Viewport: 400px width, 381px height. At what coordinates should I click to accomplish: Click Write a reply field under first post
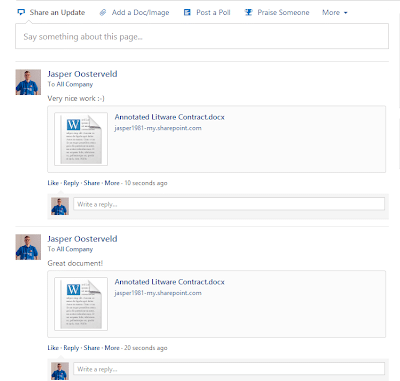tap(229, 204)
